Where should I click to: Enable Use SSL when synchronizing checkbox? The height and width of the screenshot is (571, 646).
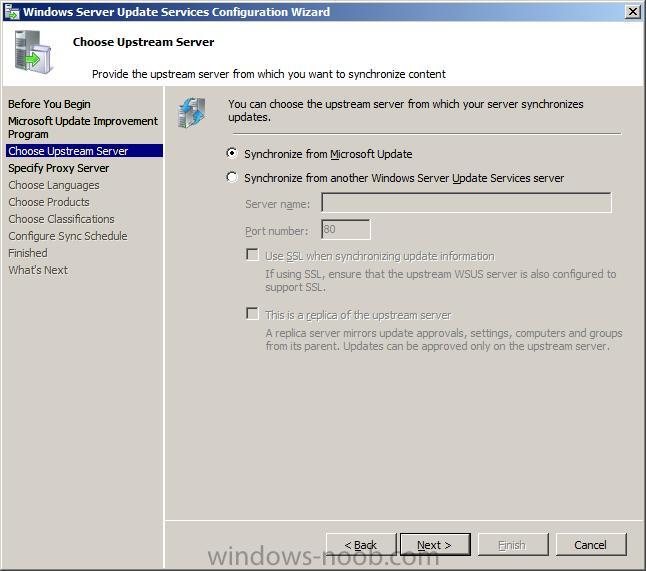252,255
